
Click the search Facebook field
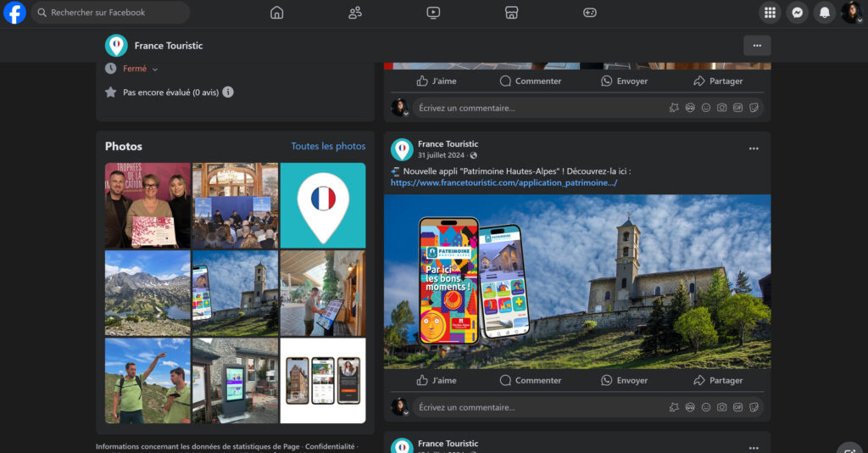point(110,12)
